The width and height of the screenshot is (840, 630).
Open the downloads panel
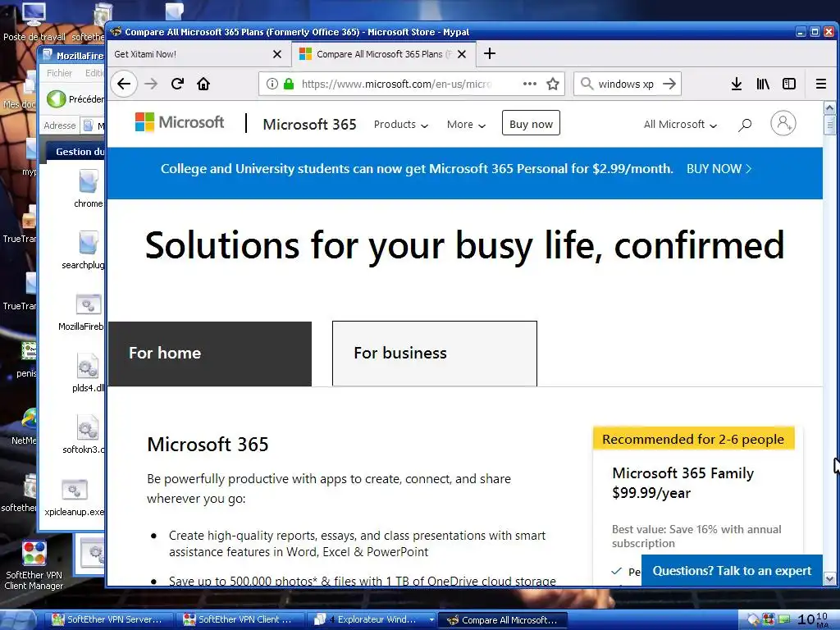737,84
